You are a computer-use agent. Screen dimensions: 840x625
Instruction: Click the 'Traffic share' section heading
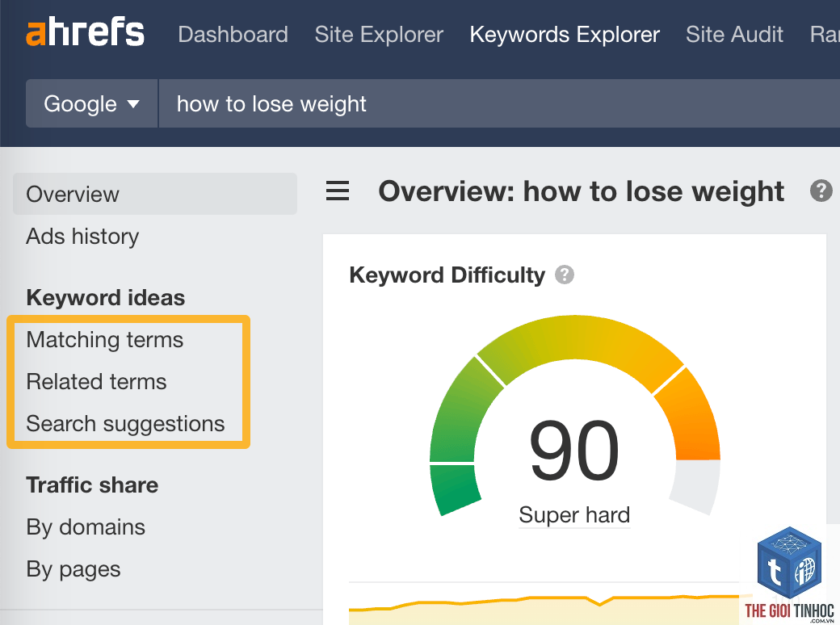92,485
